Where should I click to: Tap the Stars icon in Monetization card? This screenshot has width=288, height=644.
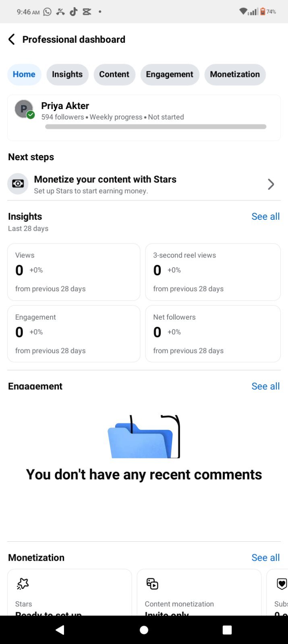point(23,584)
